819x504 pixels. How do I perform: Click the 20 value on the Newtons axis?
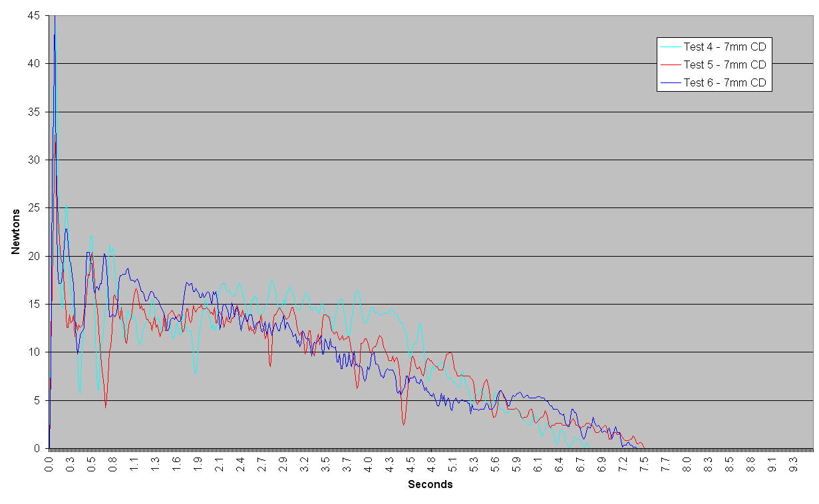click(35, 256)
